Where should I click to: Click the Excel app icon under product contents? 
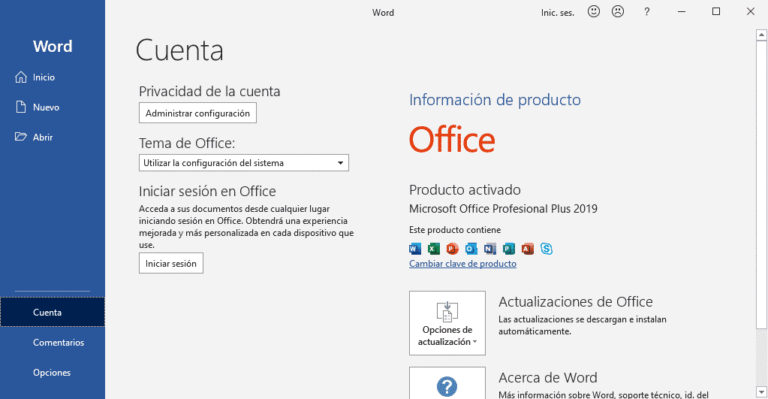[x=433, y=249]
